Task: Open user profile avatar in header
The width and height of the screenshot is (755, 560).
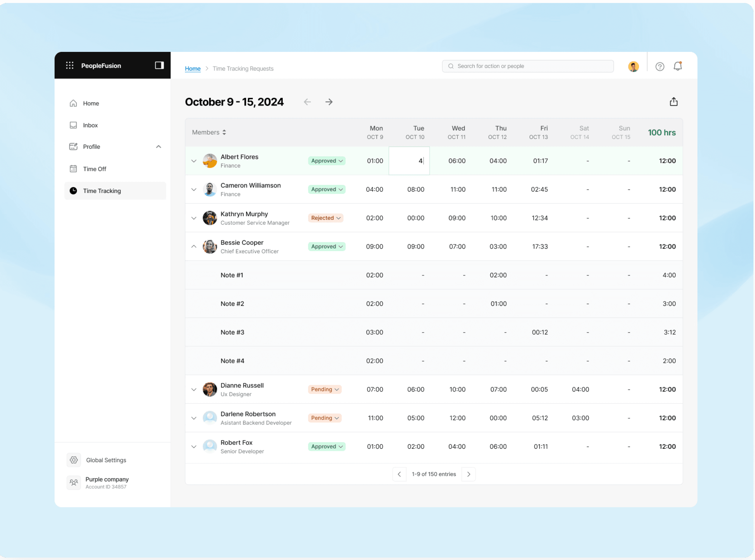Action: coord(633,66)
